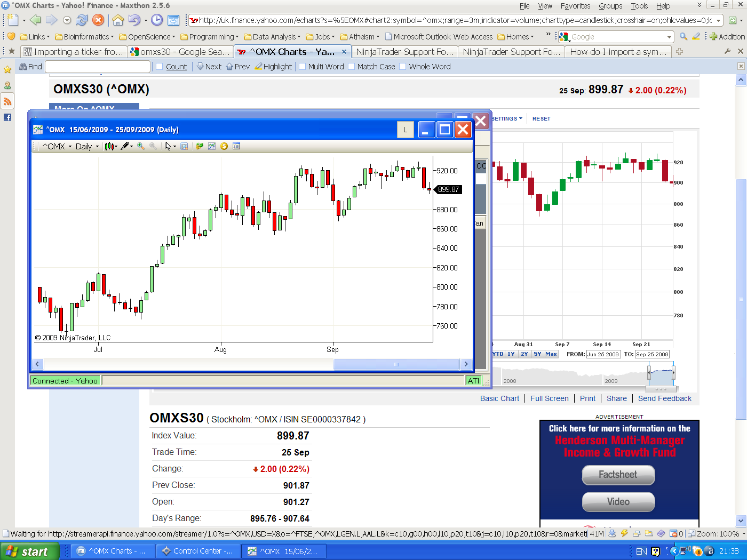Screen dimensions: 747x560
Task: Open Control Center from the taskbar
Action: pyautogui.click(x=198, y=551)
